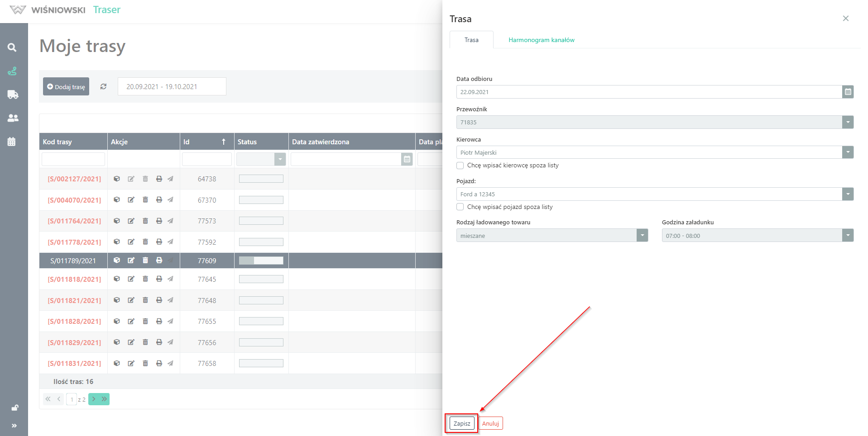Toggle the unlock icon at sidebar bottom
The image size is (868, 436).
(14, 408)
